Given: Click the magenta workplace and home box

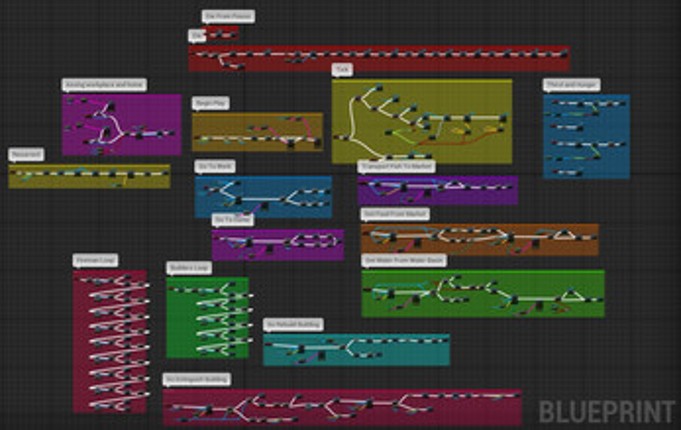Looking at the screenshot, I should [x=122, y=125].
